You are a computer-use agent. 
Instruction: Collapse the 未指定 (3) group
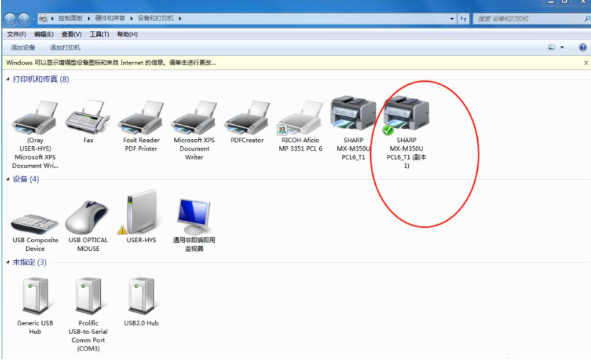(8, 262)
